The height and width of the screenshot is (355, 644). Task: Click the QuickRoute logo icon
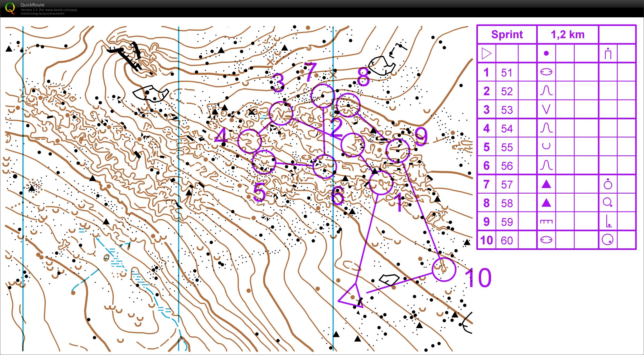10,8
